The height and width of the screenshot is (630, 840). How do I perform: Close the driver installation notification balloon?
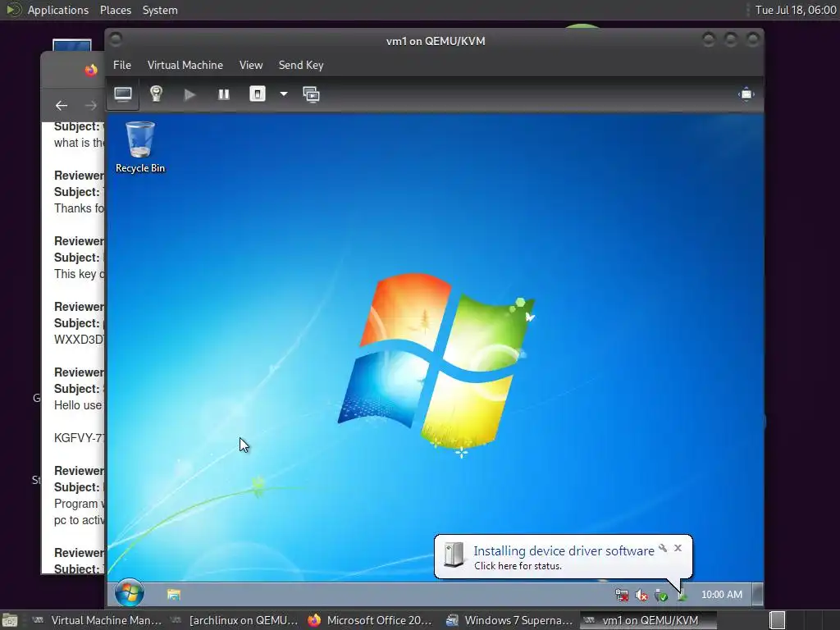tap(678, 548)
